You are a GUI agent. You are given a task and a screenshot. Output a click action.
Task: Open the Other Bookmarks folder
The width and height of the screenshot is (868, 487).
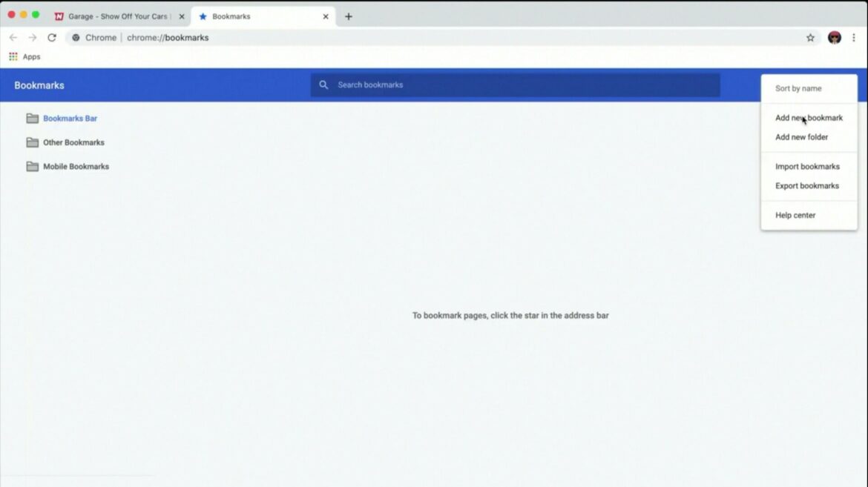coord(73,142)
